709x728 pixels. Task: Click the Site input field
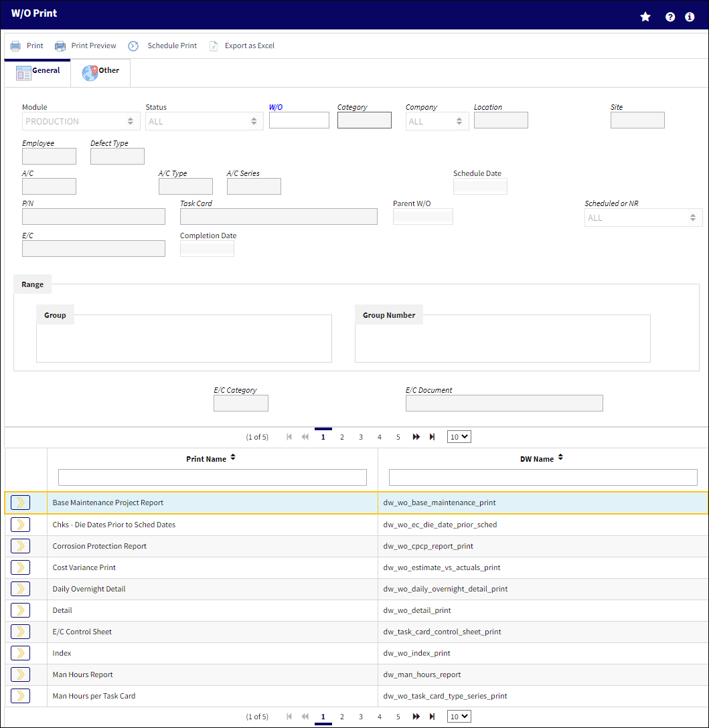click(637, 120)
